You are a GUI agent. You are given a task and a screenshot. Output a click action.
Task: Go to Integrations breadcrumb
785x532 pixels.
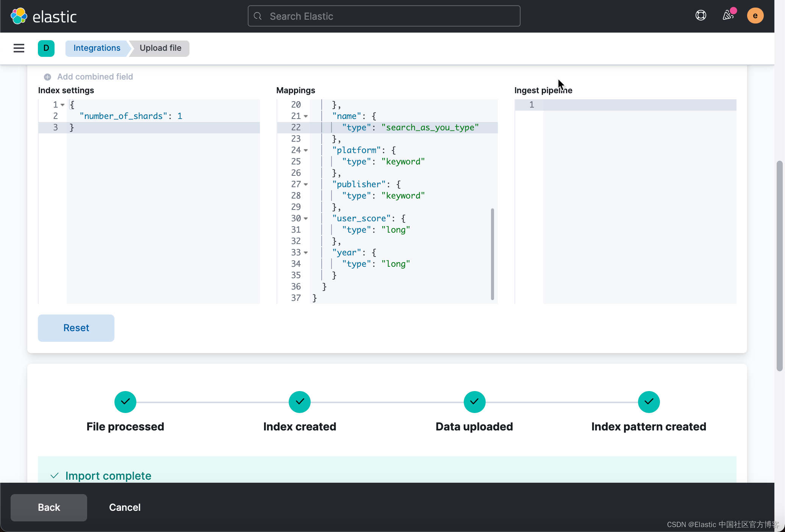(97, 48)
